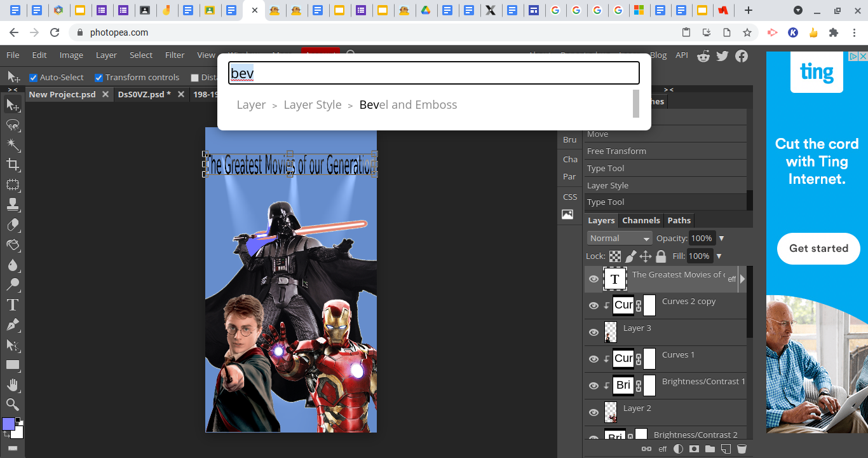
Task: Click the background color swatch
Action: click(18, 433)
